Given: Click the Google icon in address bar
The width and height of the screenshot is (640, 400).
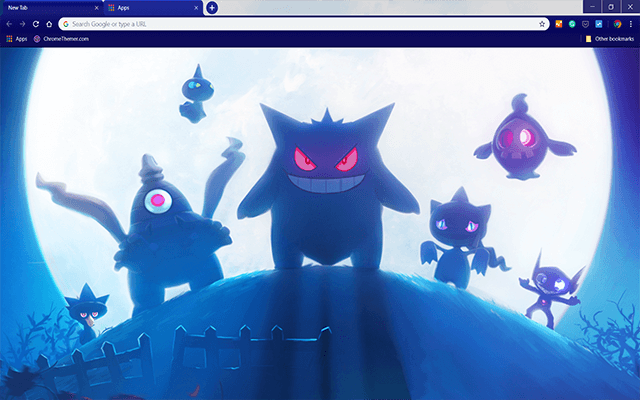Looking at the screenshot, I should 66,24.
